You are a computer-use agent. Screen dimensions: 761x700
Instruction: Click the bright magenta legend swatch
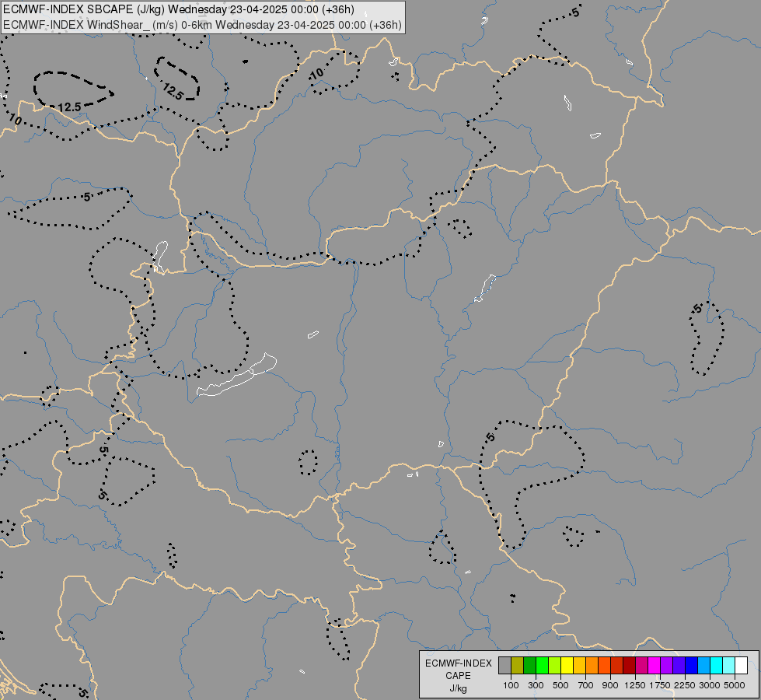[x=655, y=666]
